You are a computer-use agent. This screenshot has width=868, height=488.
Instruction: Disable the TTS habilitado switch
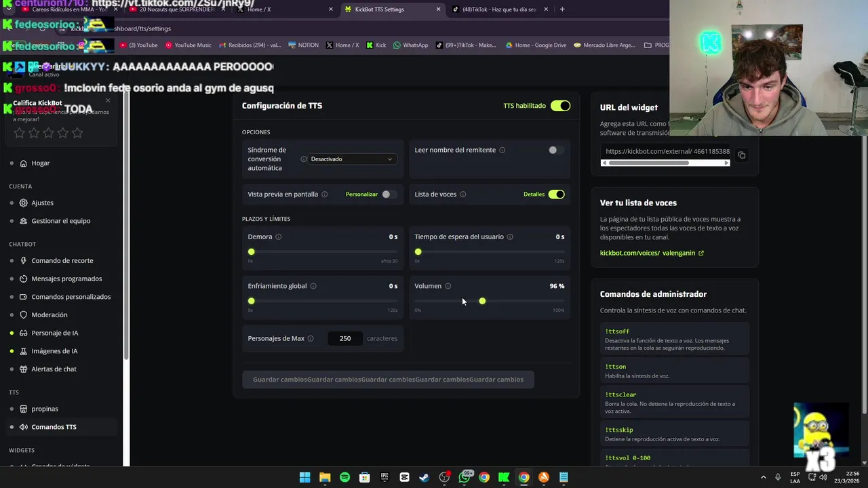pos(560,106)
